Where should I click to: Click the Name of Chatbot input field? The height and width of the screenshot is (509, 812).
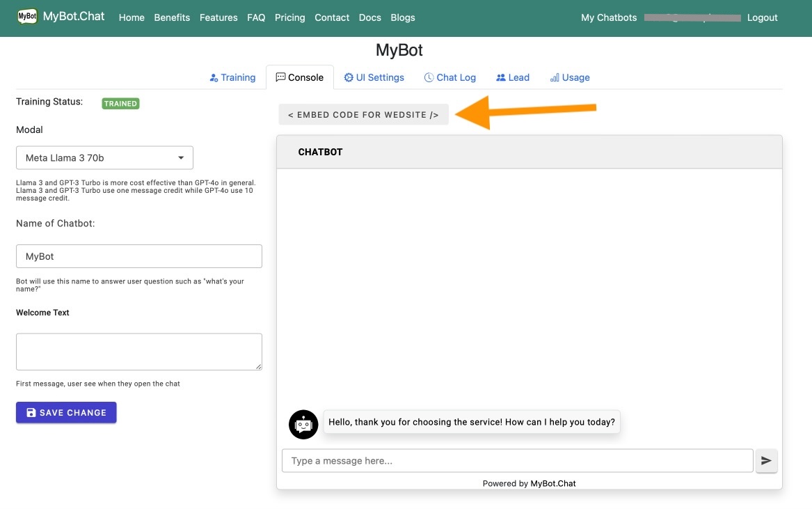[139, 256]
